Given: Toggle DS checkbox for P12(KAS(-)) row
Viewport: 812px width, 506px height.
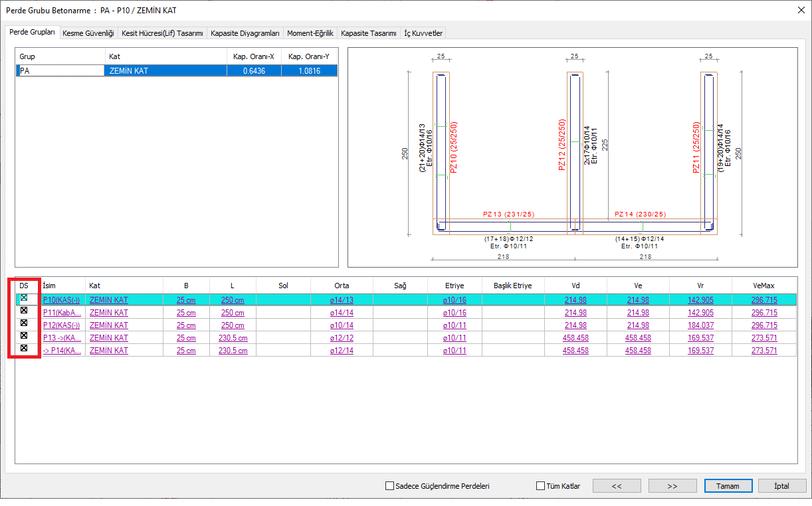Looking at the screenshot, I should 24,323.
